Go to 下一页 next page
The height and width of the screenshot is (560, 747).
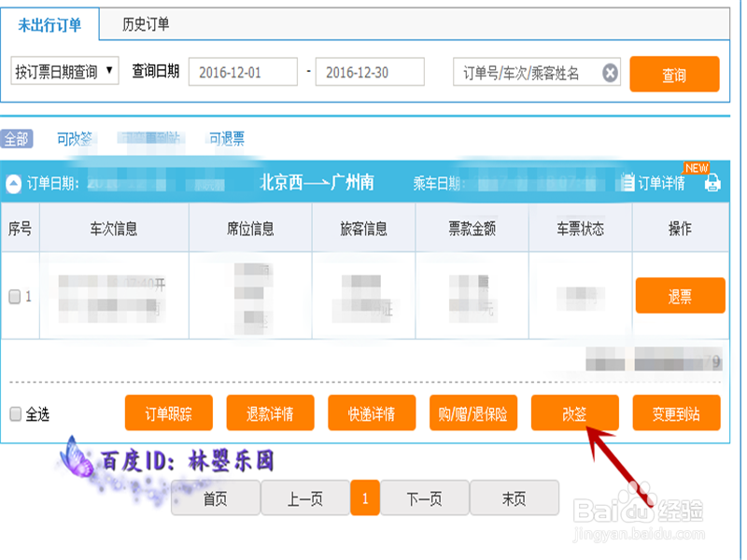coord(425,497)
